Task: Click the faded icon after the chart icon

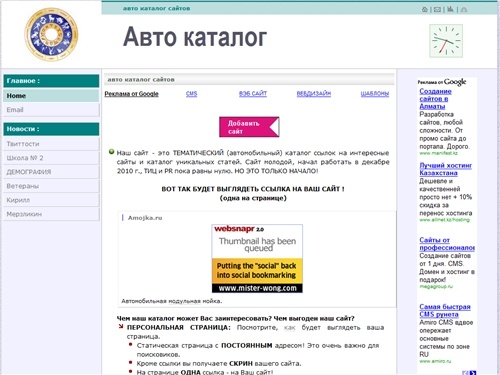Action: (x=464, y=9)
